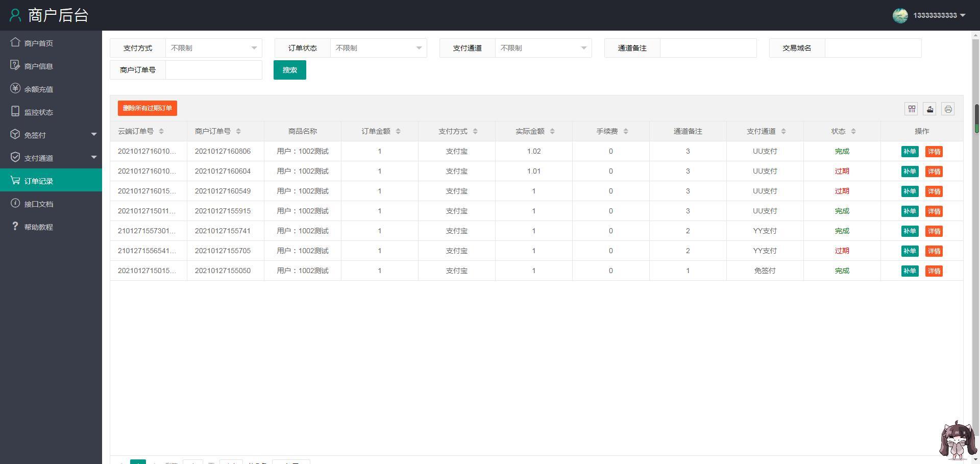Sort by 手续费 column arrows
Image resolution: width=980 pixels, height=464 pixels.
coord(626,131)
